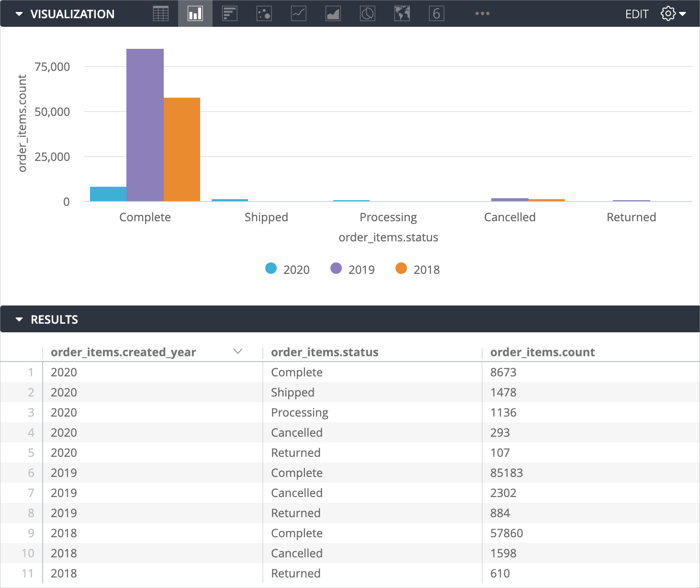Choose the scatterplot visualization icon
Viewport: 700px width, 588px height.
click(264, 13)
